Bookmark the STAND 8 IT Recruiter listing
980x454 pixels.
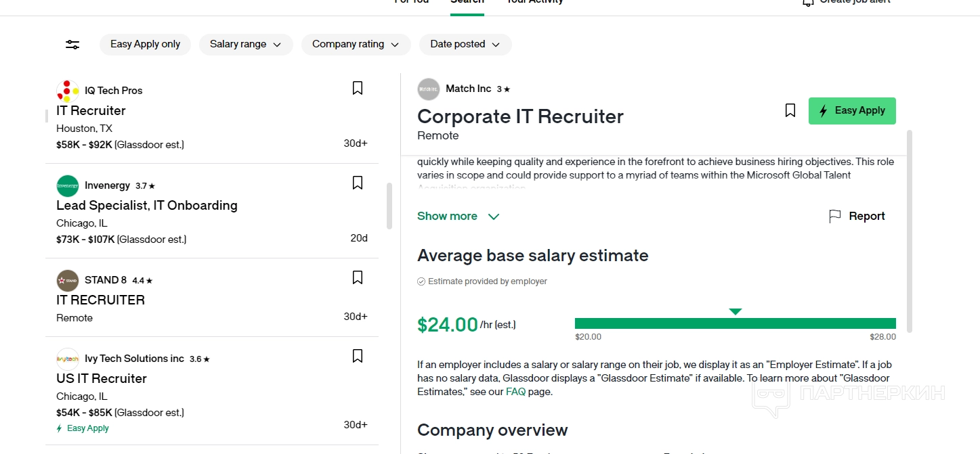358,277
